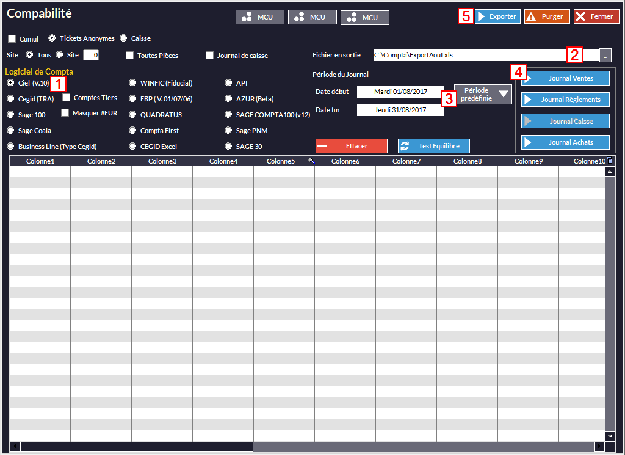Open the output file browse button
This screenshot has width=625, height=455.
pos(606,56)
